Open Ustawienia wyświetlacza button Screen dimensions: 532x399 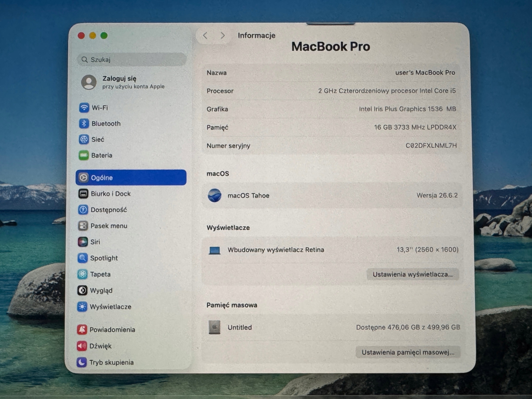pos(413,274)
